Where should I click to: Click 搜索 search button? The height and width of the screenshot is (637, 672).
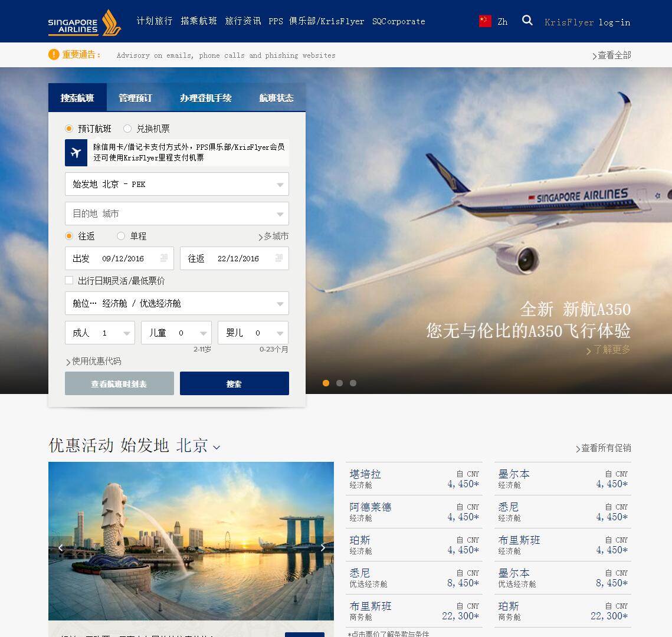pyautogui.click(x=234, y=383)
